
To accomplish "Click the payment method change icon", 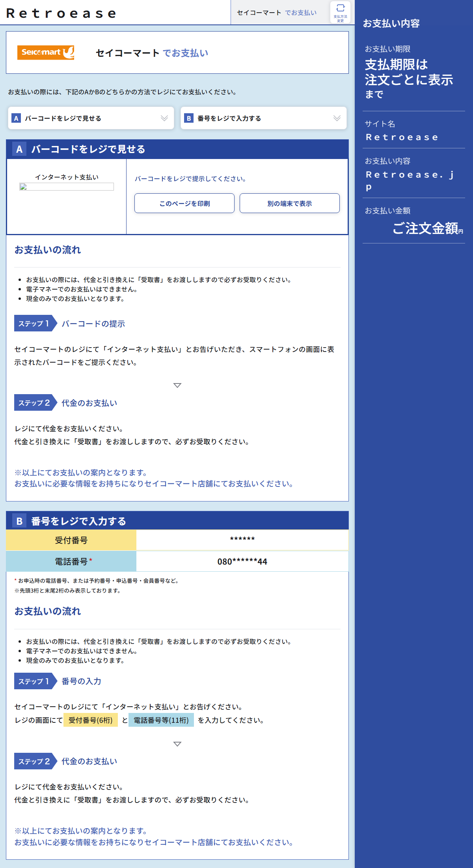I will 340,12.
